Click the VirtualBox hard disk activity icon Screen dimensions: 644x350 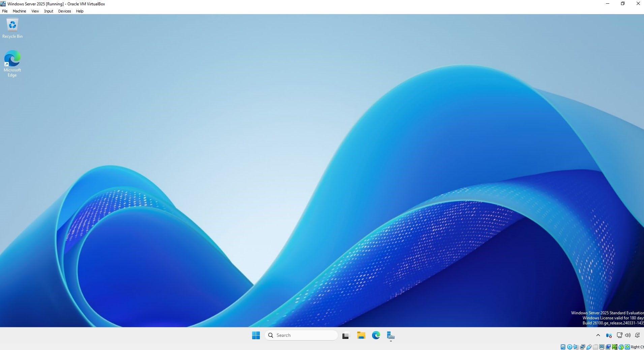point(563,347)
